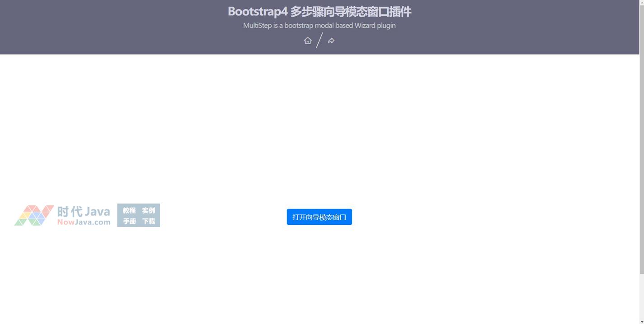This screenshot has height=324, width=644.
Task: Click the empty scrollbar track below thumb
Action: point(641,298)
